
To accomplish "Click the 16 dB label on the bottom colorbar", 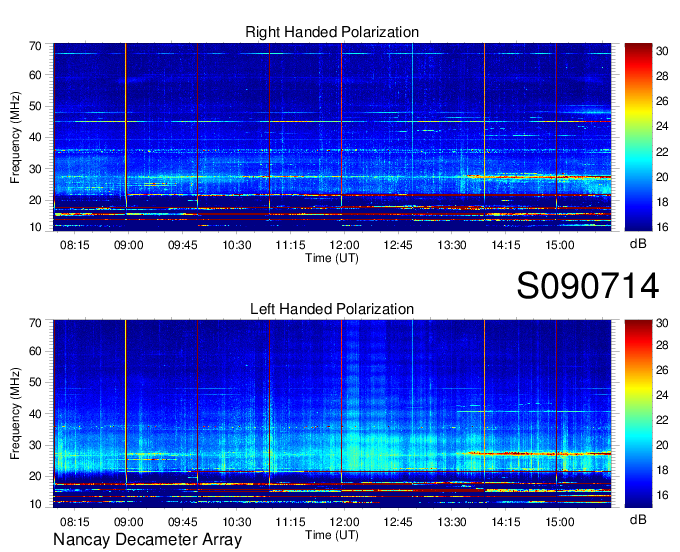I will coord(662,495).
